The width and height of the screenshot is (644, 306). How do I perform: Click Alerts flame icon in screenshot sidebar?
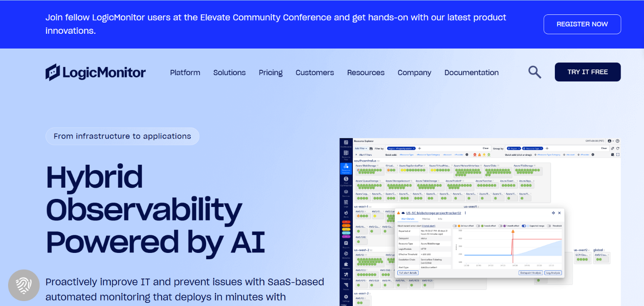pos(346,213)
